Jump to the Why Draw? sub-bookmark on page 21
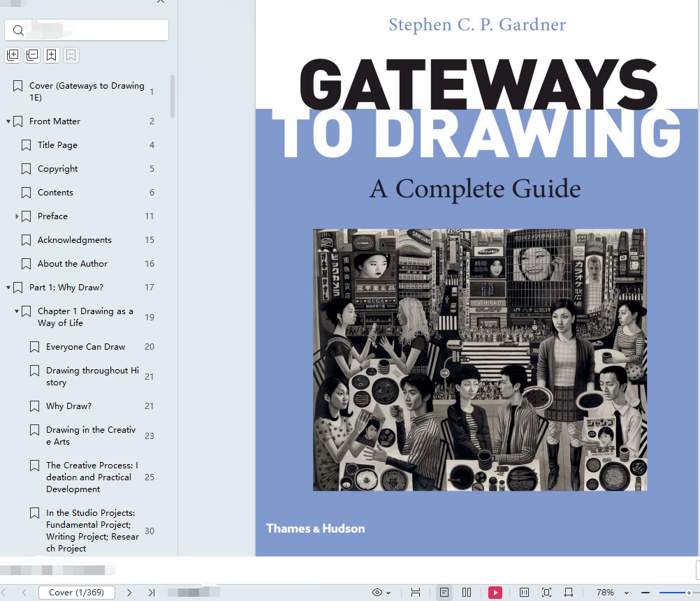Image resolution: width=700 pixels, height=601 pixels. pyautogui.click(x=68, y=406)
